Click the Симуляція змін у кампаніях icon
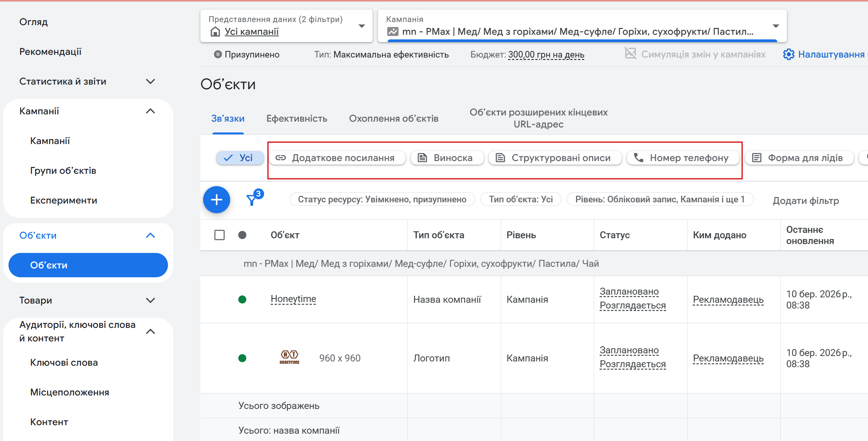 pos(630,53)
